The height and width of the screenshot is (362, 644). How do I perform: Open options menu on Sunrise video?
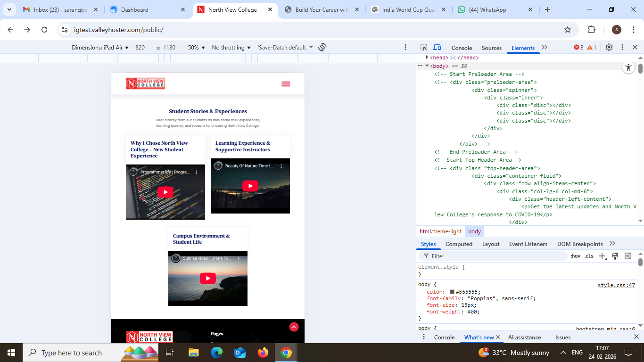239,258
